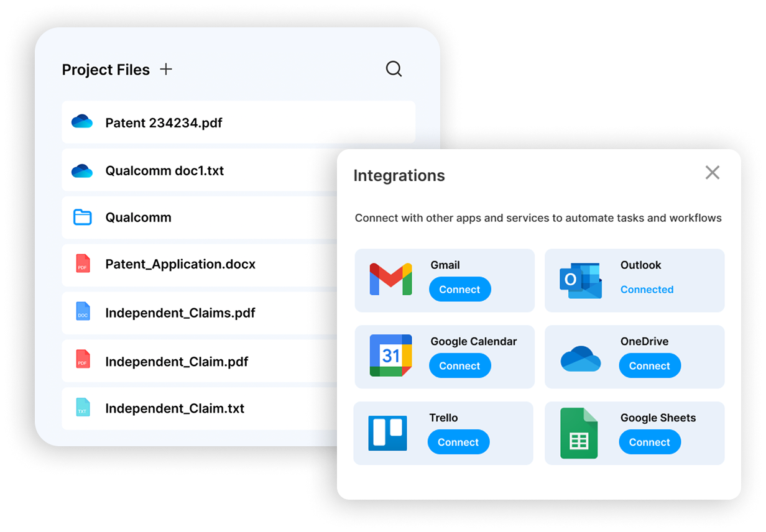The width and height of the screenshot is (766, 532).
Task: Click Outlook's Connected status link
Action: click(647, 290)
